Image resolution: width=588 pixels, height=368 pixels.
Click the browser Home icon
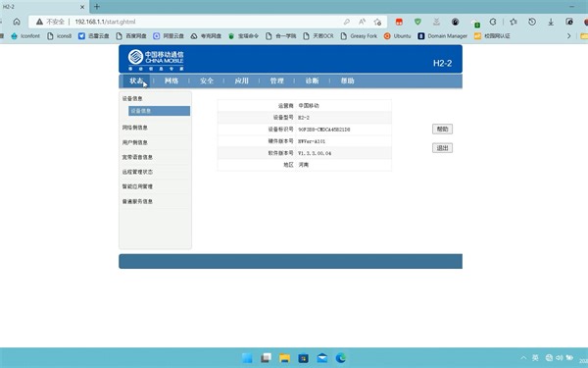17,22
